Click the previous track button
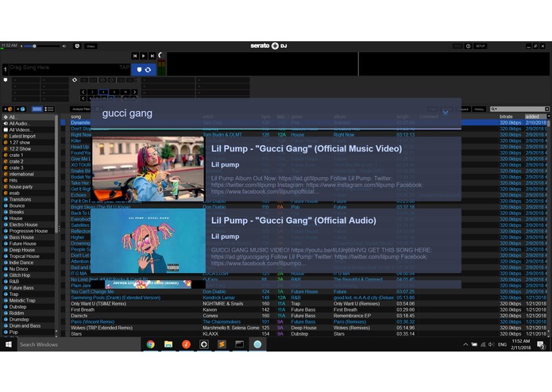The width and height of the screenshot is (552, 392). (135, 56)
